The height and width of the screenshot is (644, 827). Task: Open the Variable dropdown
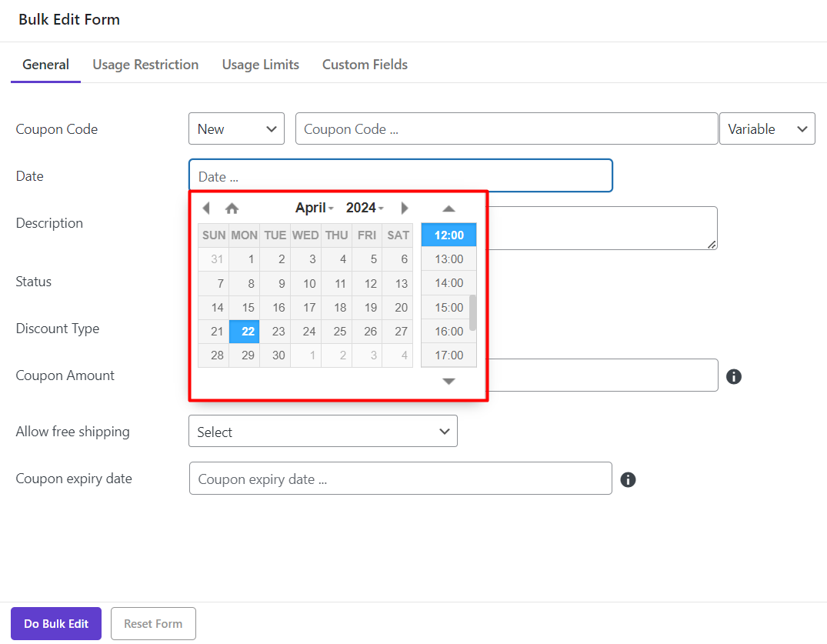766,129
